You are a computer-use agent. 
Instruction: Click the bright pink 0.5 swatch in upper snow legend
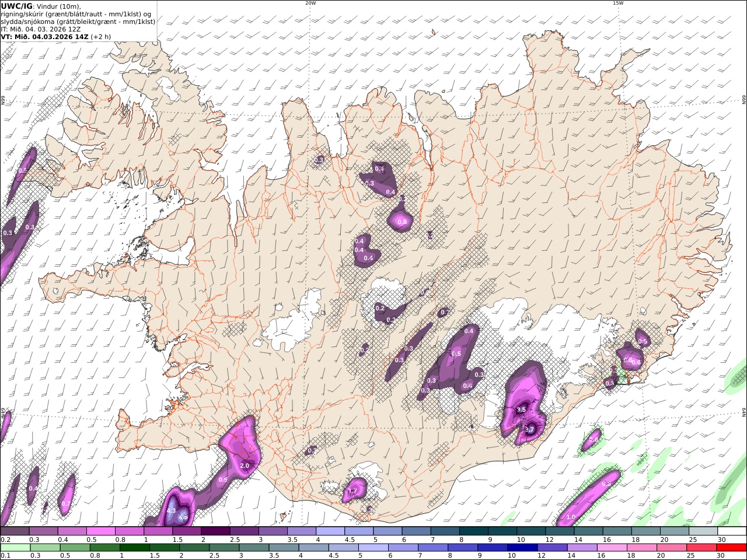(x=101, y=531)
